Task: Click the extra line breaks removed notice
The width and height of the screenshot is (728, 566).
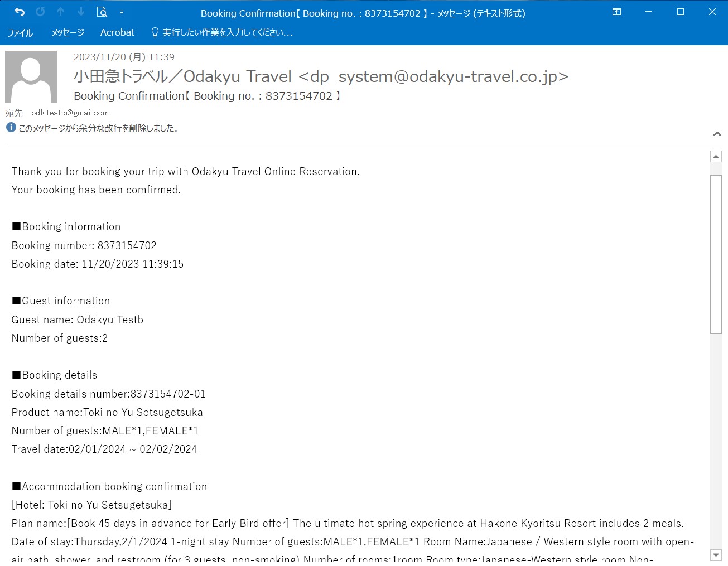Action: pyautogui.click(x=99, y=128)
